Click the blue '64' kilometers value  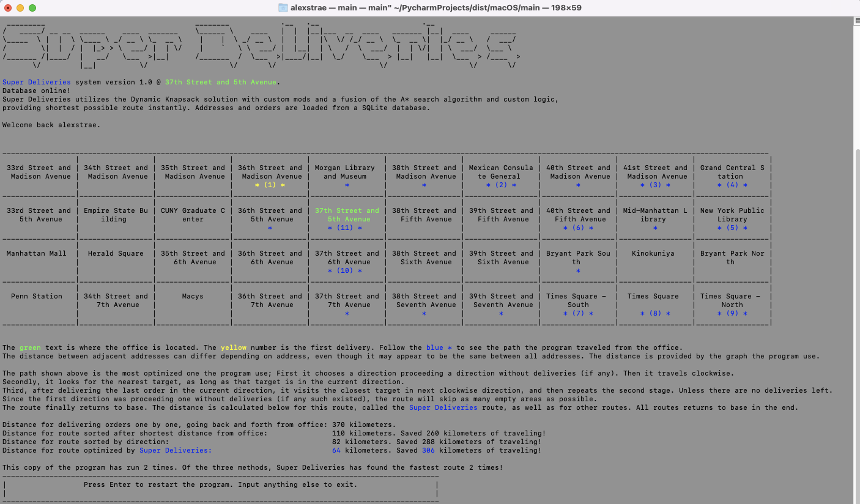(336, 450)
